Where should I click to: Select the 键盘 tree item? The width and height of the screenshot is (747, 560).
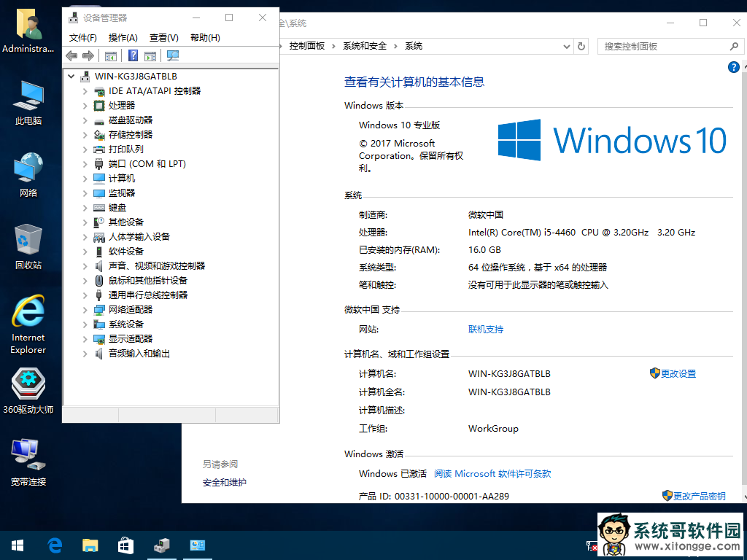[x=117, y=208]
